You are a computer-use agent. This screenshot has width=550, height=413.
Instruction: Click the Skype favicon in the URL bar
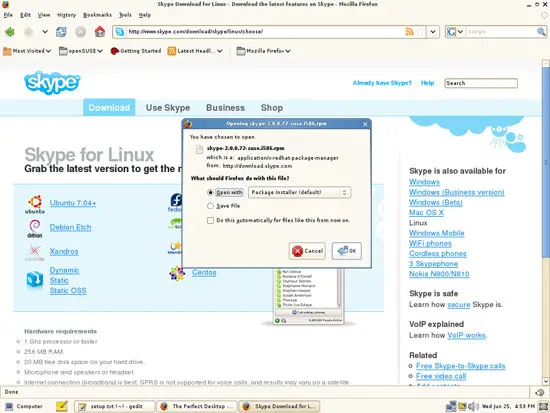click(120, 32)
